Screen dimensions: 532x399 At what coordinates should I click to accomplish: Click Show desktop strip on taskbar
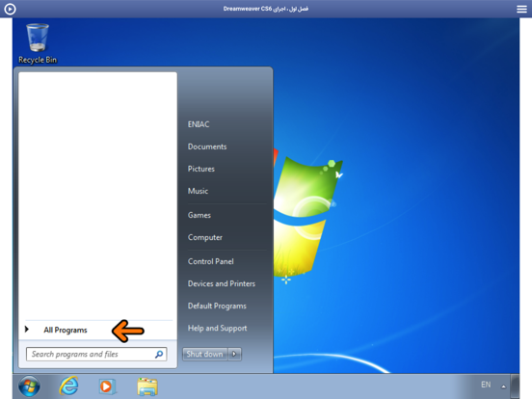[x=515, y=386]
